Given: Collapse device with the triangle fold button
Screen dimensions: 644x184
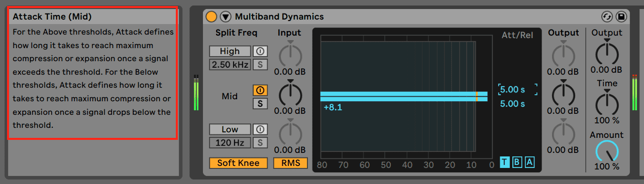Looking at the screenshot, I should (x=226, y=17).
